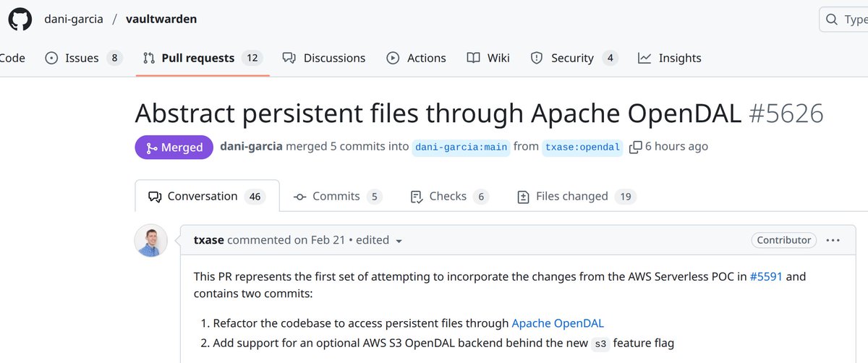Open the GitHub home logo
Image resolution: width=868 pixels, height=363 pixels.
pos(20,19)
